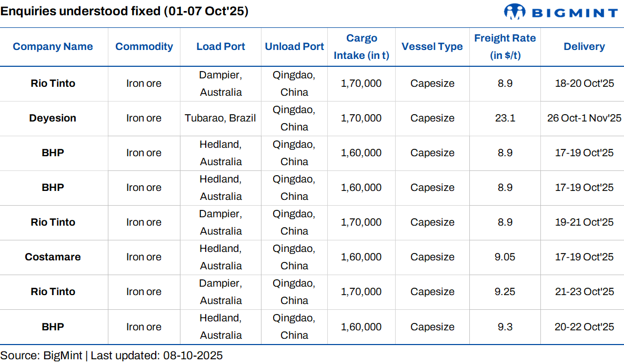Click the Load Port column header
Viewport: 624px width, 364px height.
pyautogui.click(x=220, y=46)
